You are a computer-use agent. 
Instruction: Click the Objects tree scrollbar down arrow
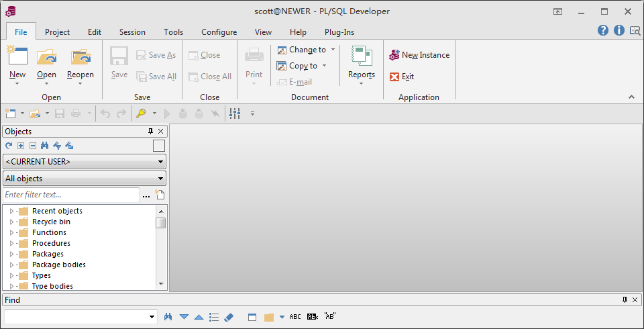(160, 284)
